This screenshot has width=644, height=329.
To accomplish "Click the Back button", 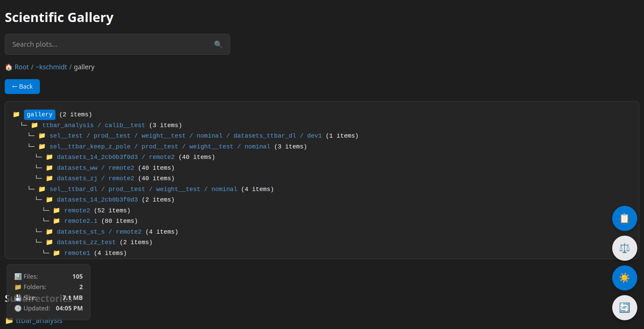I will [22, 87].
